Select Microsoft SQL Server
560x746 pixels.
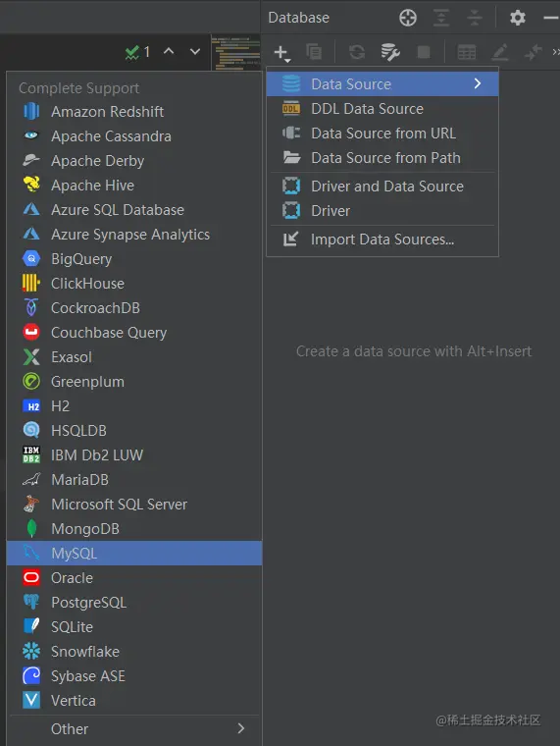click(x=134, y=505)
